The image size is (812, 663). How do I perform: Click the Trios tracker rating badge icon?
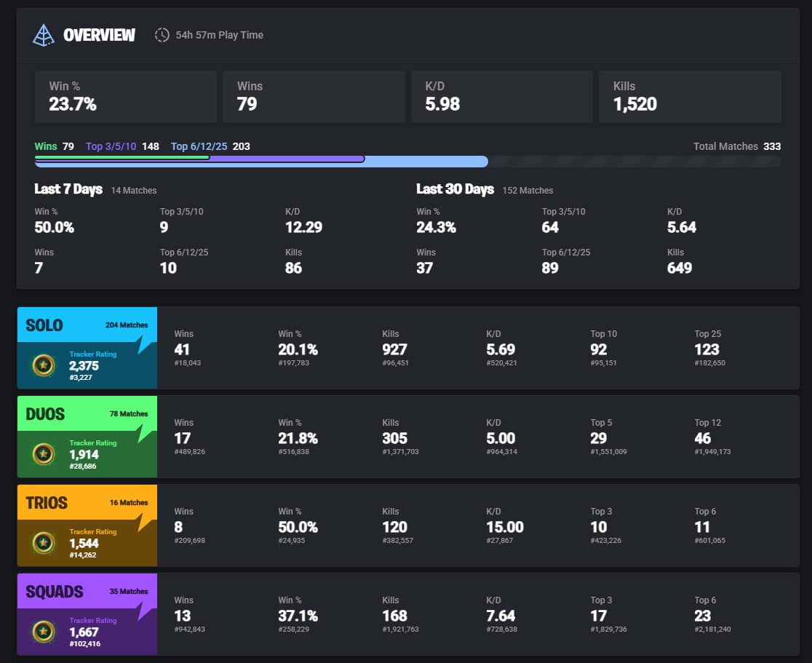(44, 543)
